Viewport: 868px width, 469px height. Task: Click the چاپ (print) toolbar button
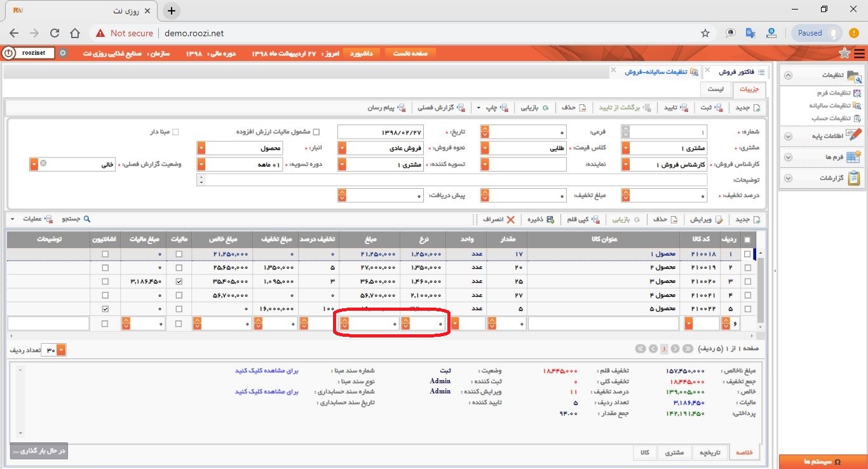click(496, 108)
